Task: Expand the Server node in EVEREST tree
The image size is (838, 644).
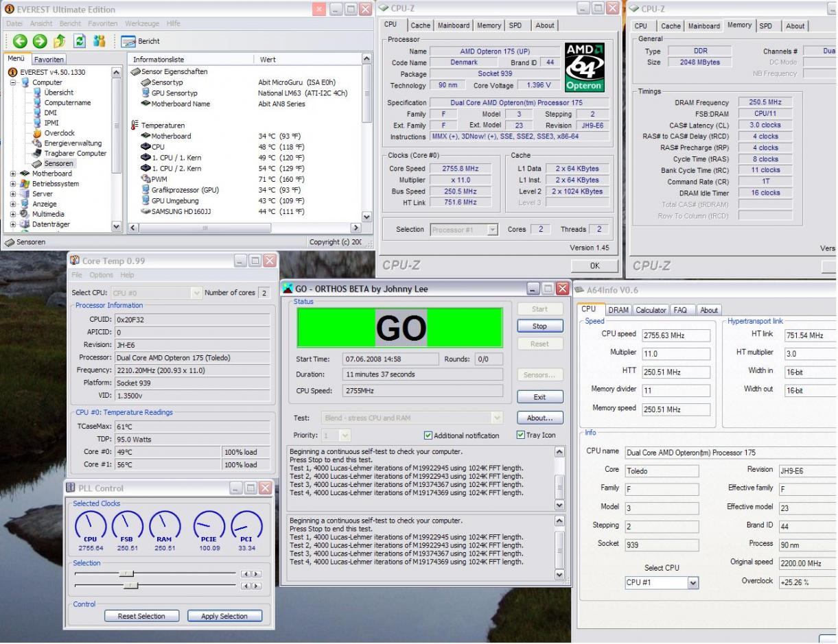Action: pos(13,194)
